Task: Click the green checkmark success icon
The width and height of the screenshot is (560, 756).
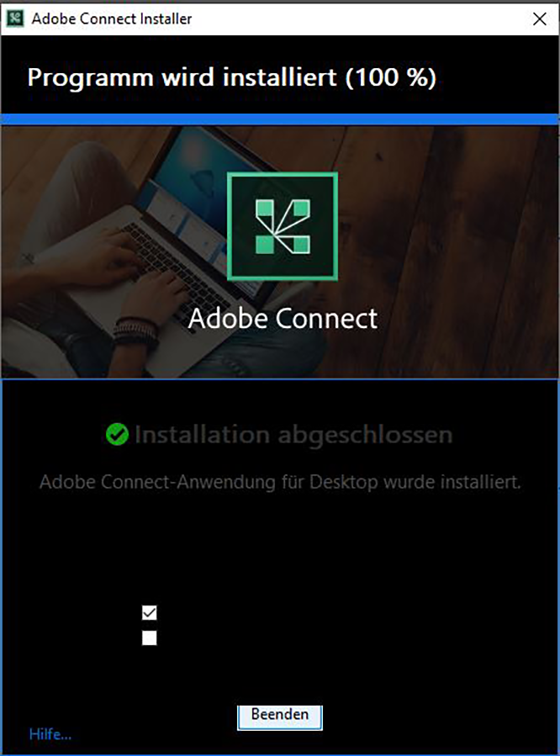Action: click(117, 435)
